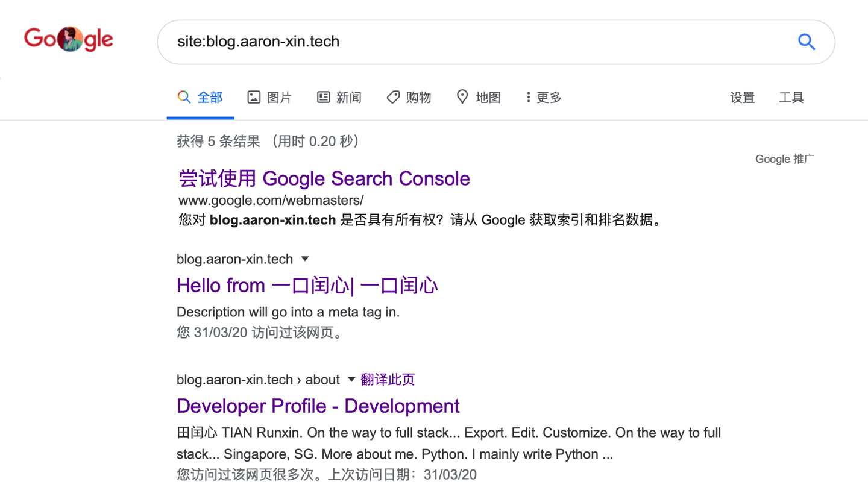The width and height of the screenshot is (868, 499).
Task: Click the 翻译此页 translate link
Action: [388, 380]
